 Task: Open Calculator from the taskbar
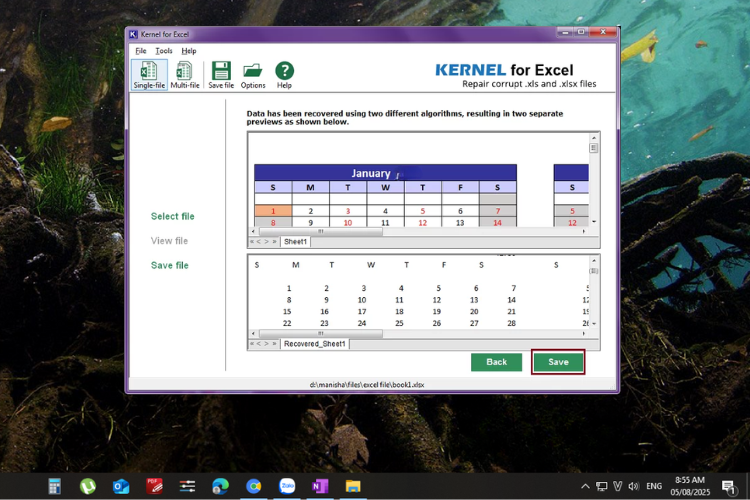click(x=55, y=487)
